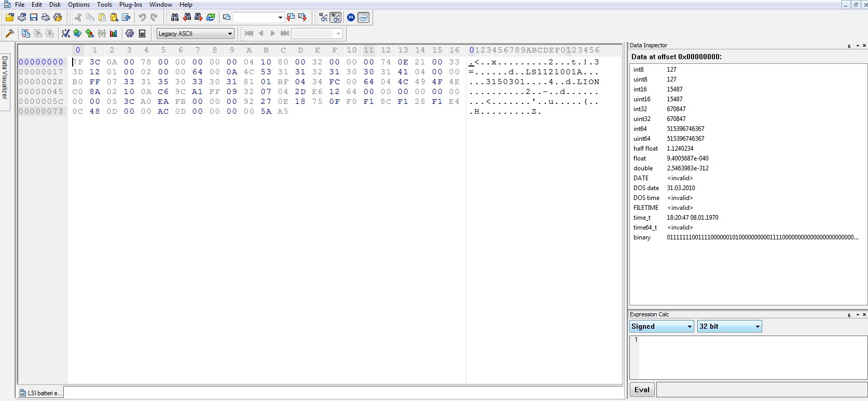This screenshot has width=868, height=401.
Task: Toggle Intel little-endian byte order
Action: pos(364,18)
